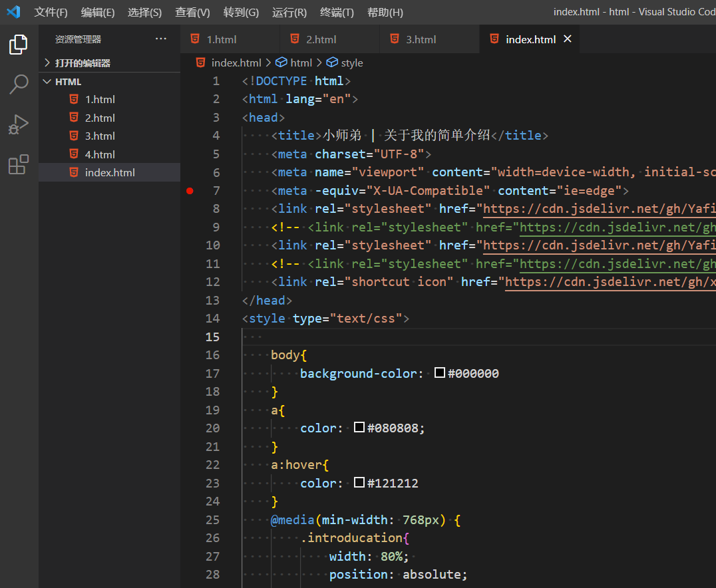Screen dimensions: 716x588
Task: Click the html breadcrumb segment
Action: click(x=301, y=63)
